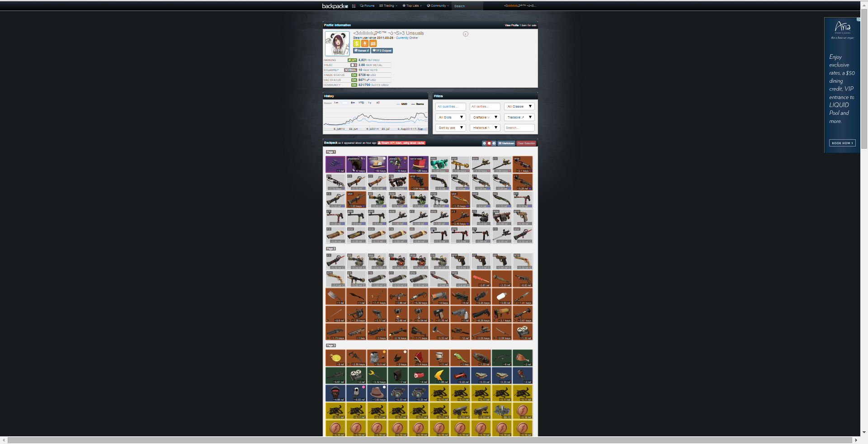
Task: Toggle the Items series in chart legend
Action: [417, 104]
